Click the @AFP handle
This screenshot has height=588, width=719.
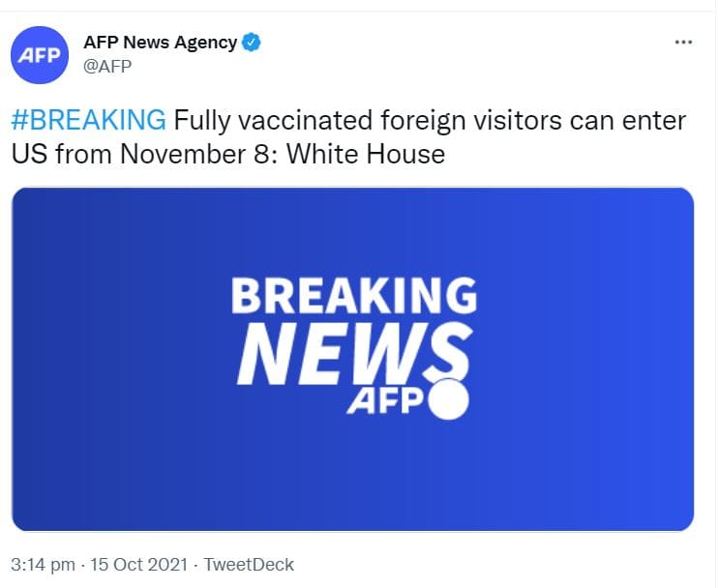click(106, 66)
